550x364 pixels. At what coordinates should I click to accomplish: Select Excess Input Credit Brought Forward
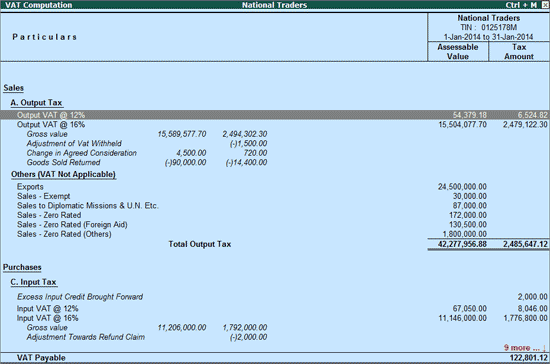coord(275,297)
